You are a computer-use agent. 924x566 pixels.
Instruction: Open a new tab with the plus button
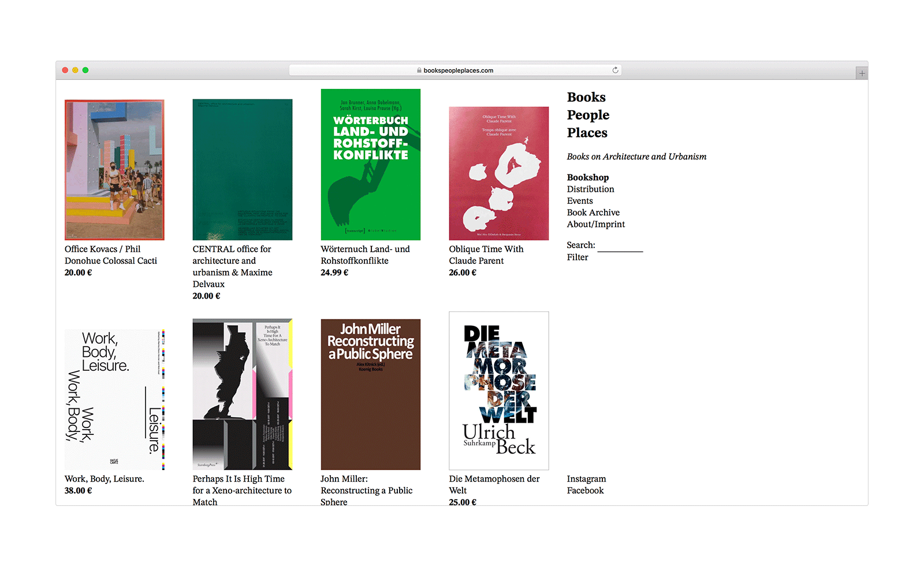pyautogui.click(x=862, y=73)
